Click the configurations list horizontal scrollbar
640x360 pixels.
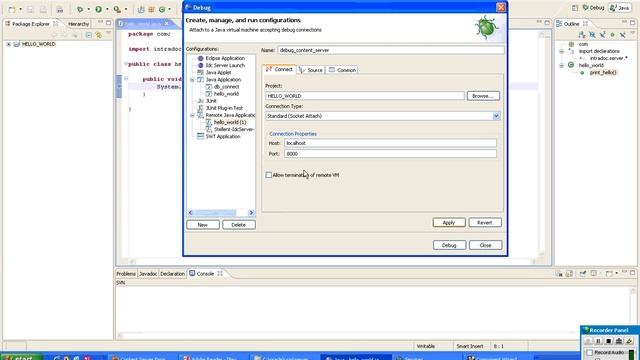click(220, 213)
